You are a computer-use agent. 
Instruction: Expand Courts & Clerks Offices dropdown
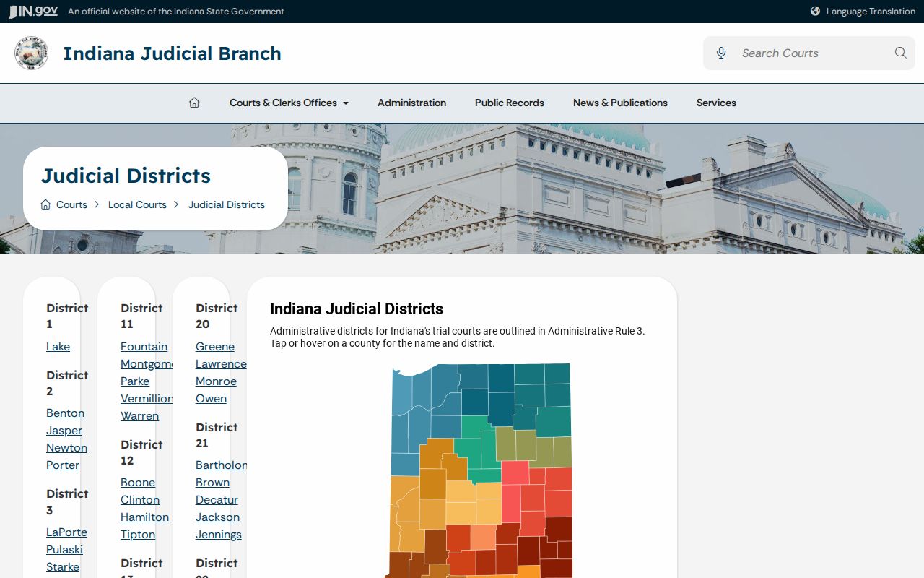[x=289, y=103]
